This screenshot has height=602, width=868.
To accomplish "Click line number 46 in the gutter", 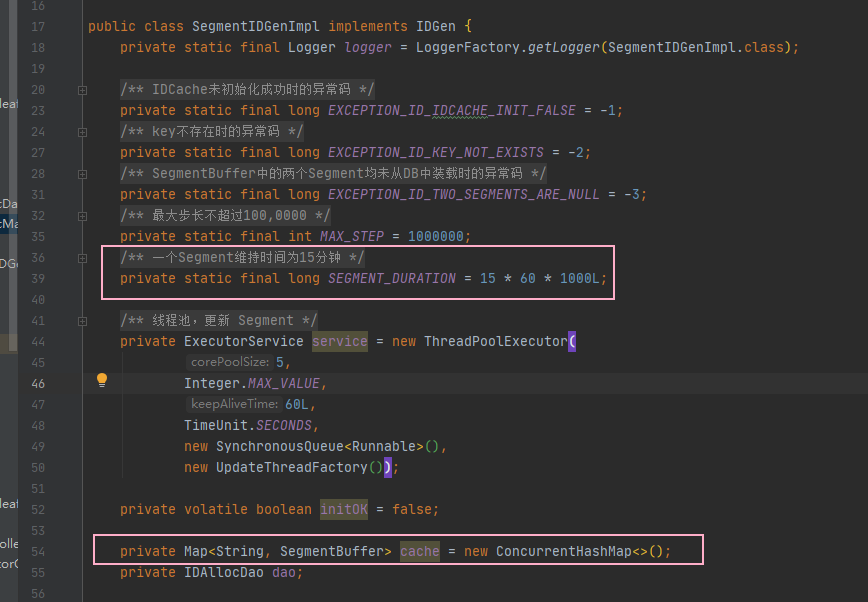I will coord(38,384).
